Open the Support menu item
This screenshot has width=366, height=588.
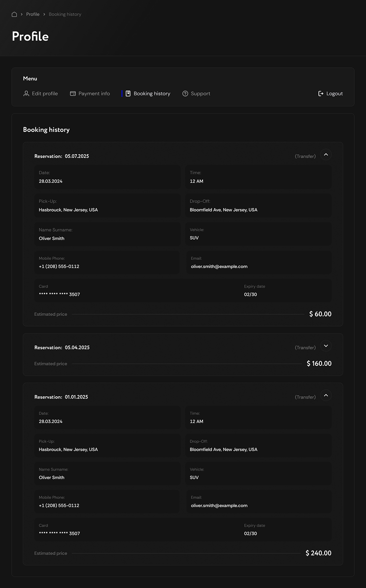click(x=201, y=93)
